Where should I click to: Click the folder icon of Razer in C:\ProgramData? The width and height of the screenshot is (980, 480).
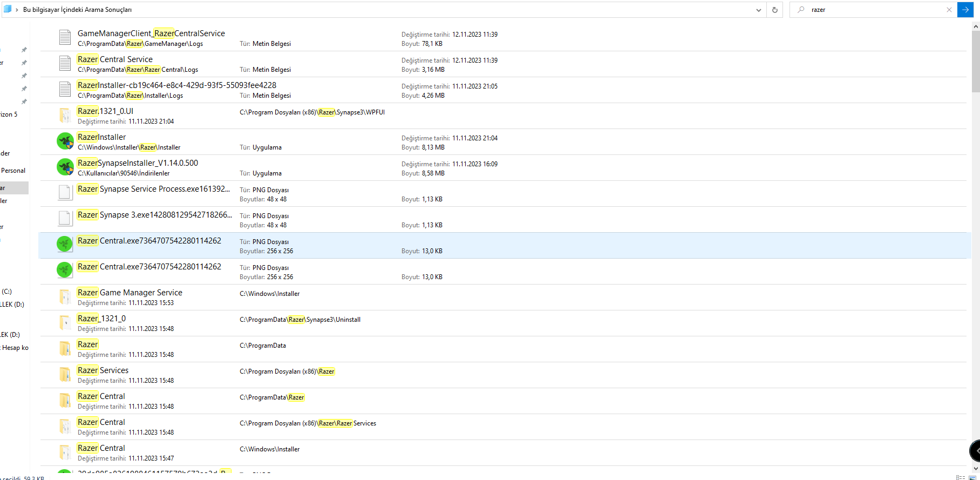tap(65, 348)
